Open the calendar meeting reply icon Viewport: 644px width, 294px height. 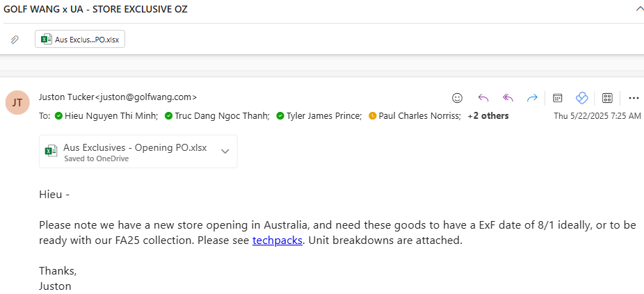click(557, 98)
